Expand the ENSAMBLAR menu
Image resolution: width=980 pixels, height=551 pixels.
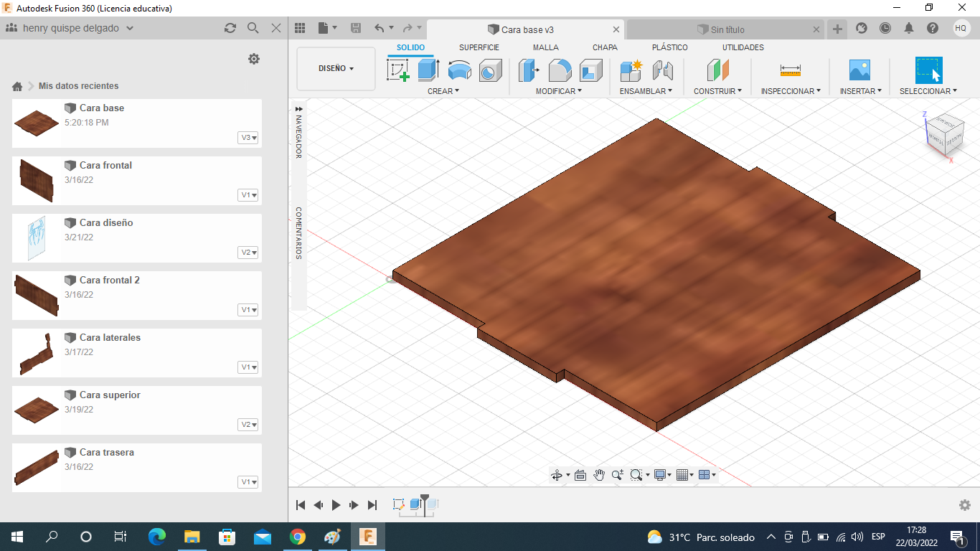[646, 91]
